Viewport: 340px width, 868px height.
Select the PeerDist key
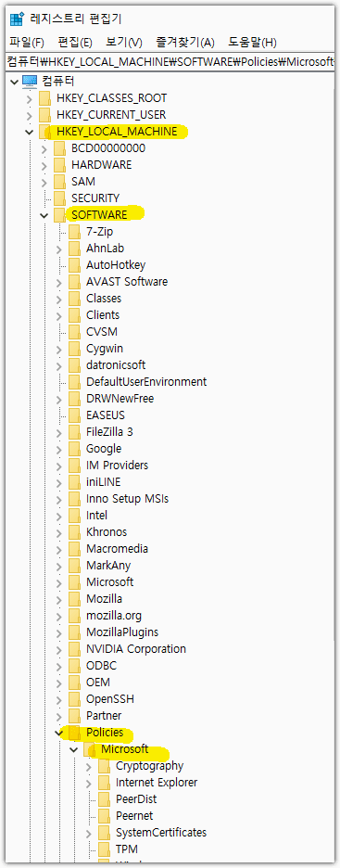click(136, 799)
